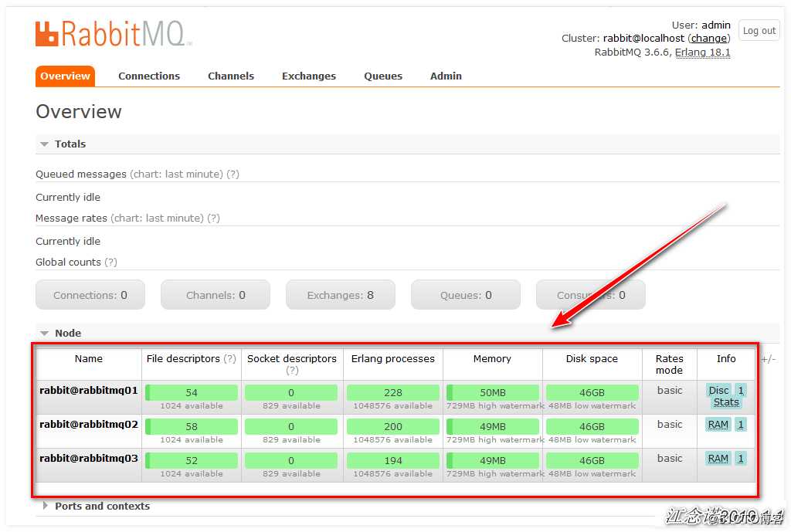Viewport: 791px width, 532px height.
Task: Click the Erlang 18.1 version text
Action: [x=702, y=53]
